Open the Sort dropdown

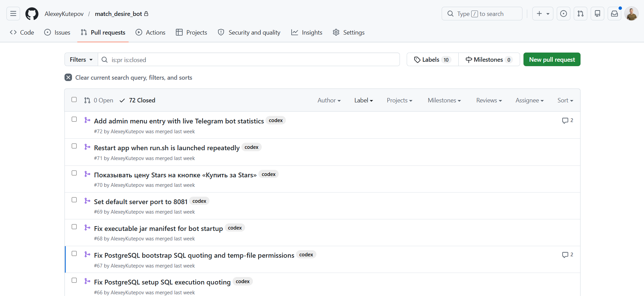coord(565,100)
